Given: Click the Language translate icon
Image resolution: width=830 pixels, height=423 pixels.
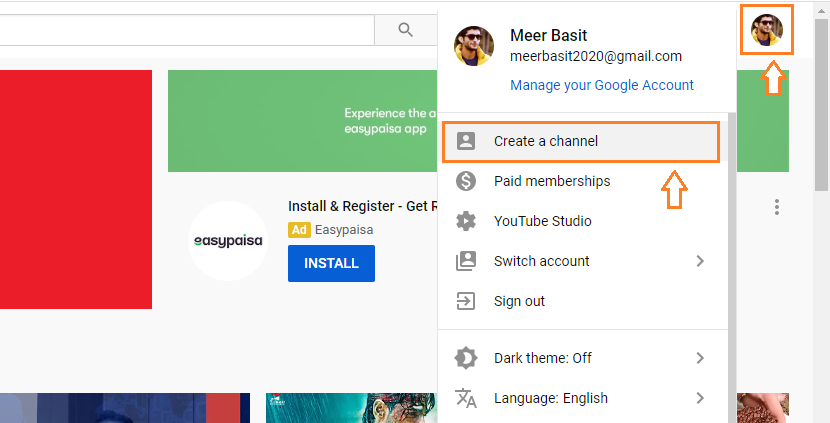Looking at the screenshot, I should tap(466, 398).
